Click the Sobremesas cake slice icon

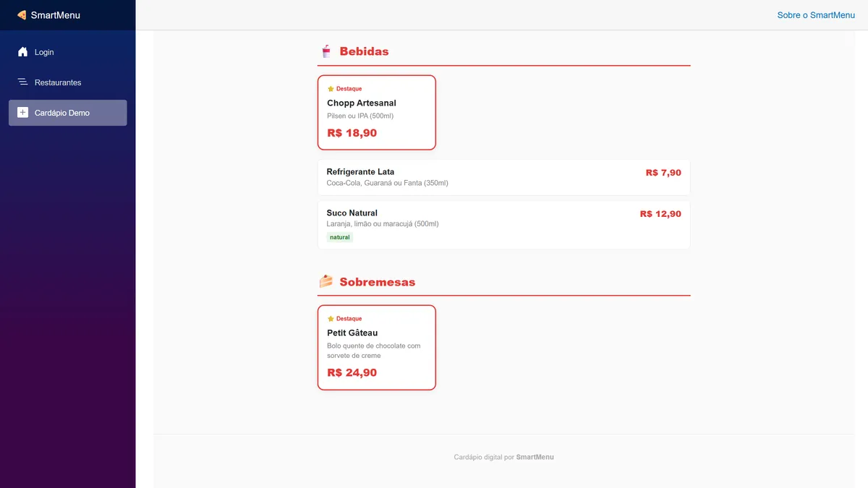[326, 281]
